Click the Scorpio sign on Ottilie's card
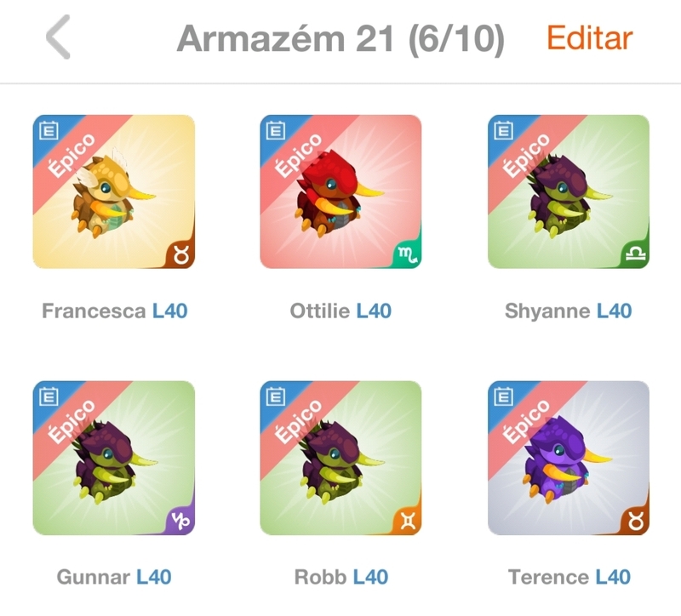This screenshot has height=616, width=681. point(408,254)
